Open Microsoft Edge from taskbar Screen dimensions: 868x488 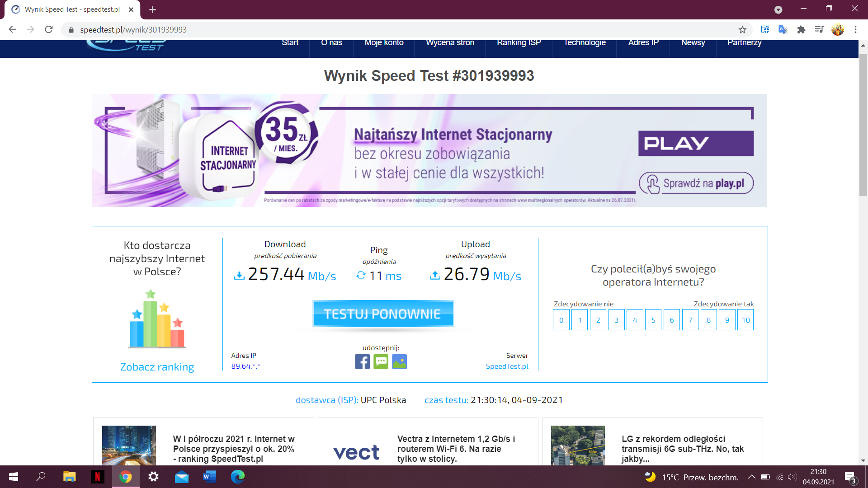[x=237, y=477]
